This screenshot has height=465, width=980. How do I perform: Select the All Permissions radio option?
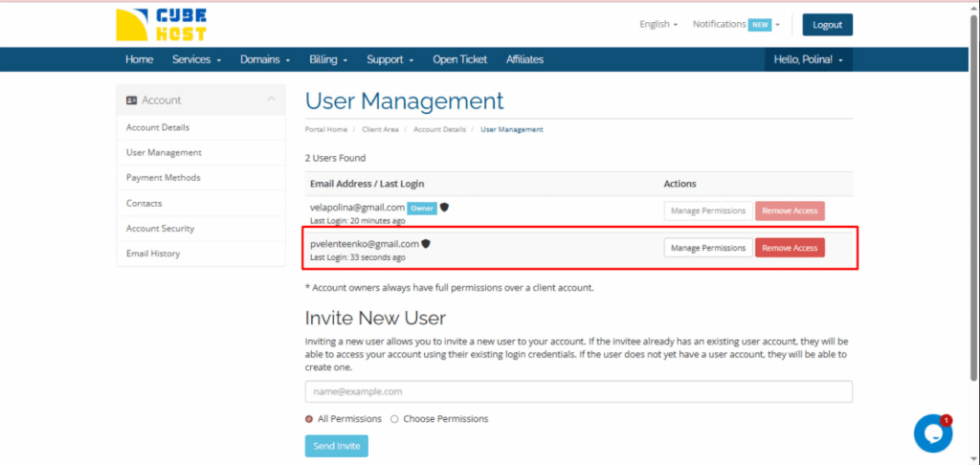[309, 419]
